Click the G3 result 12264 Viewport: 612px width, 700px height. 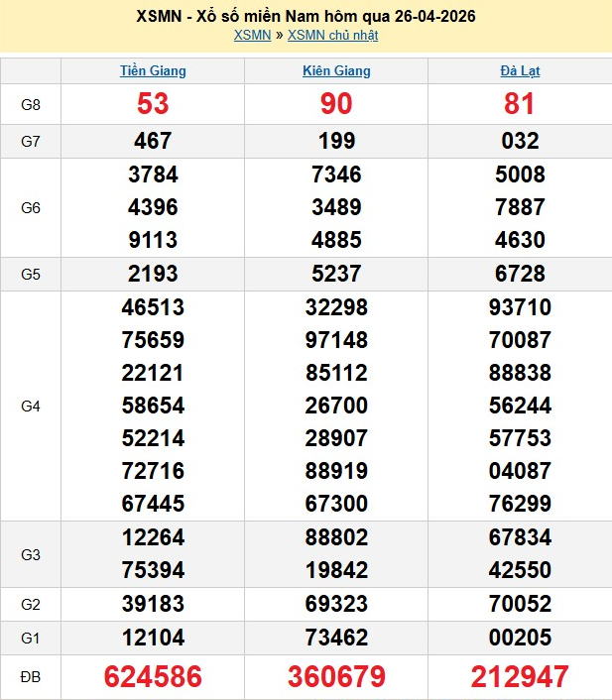(x=153, y=537)
